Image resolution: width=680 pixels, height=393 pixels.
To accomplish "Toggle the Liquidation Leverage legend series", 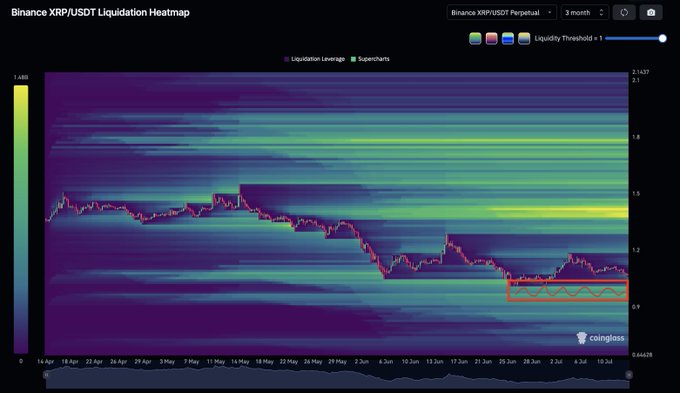I will click(314, 59).
